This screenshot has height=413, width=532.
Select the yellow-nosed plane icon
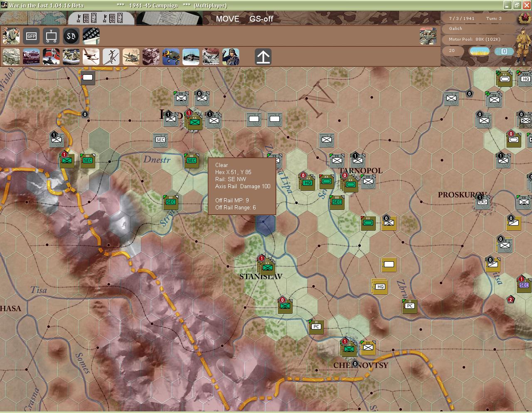click(x=171, y=57)
